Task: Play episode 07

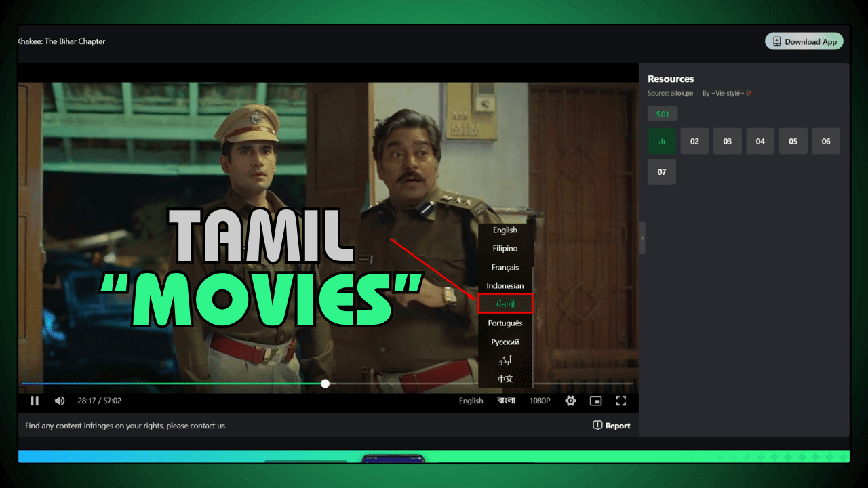Action: (662, 171)
